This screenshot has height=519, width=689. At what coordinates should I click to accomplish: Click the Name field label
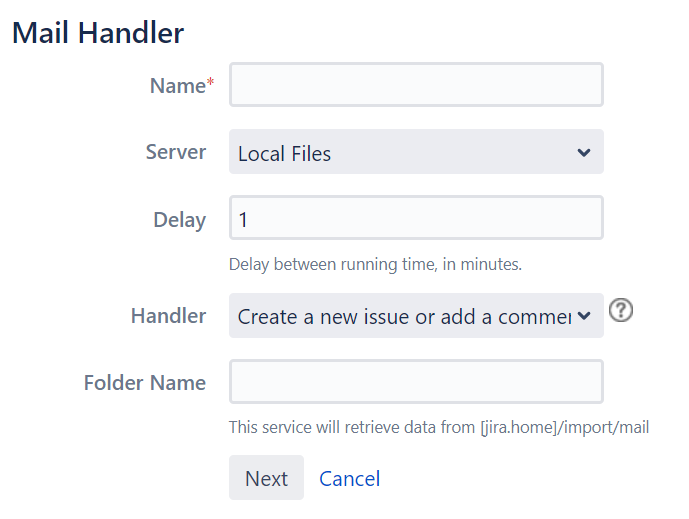(x=177, y=86)
